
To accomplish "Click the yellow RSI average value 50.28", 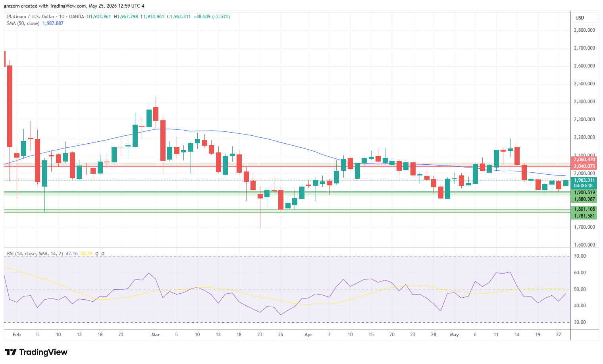I will [x=86, y=253].
